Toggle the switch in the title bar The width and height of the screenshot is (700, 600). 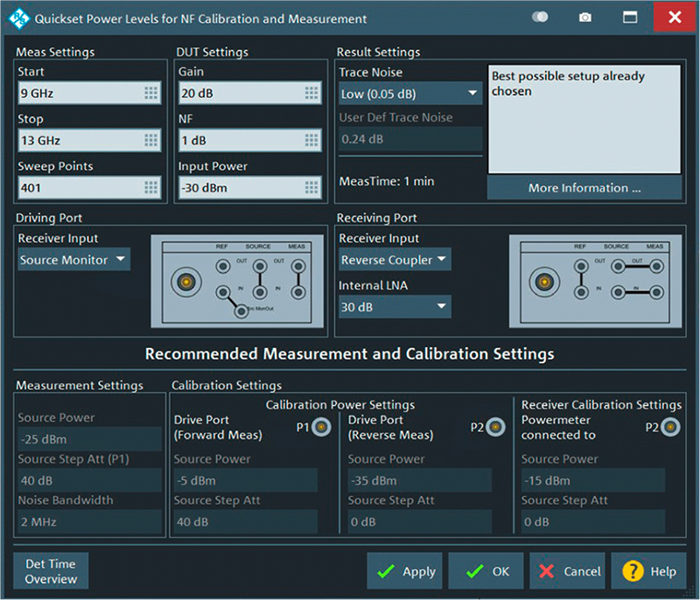[540, 17]
